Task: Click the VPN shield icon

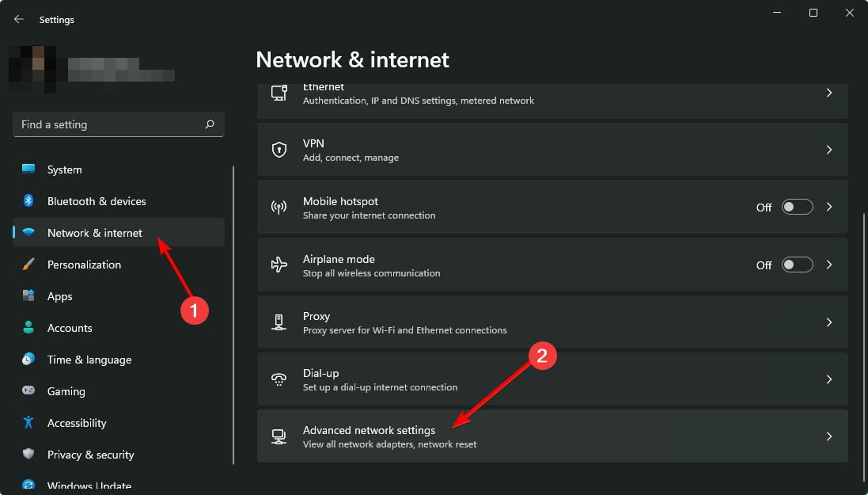Action: (x=279, y=150)
